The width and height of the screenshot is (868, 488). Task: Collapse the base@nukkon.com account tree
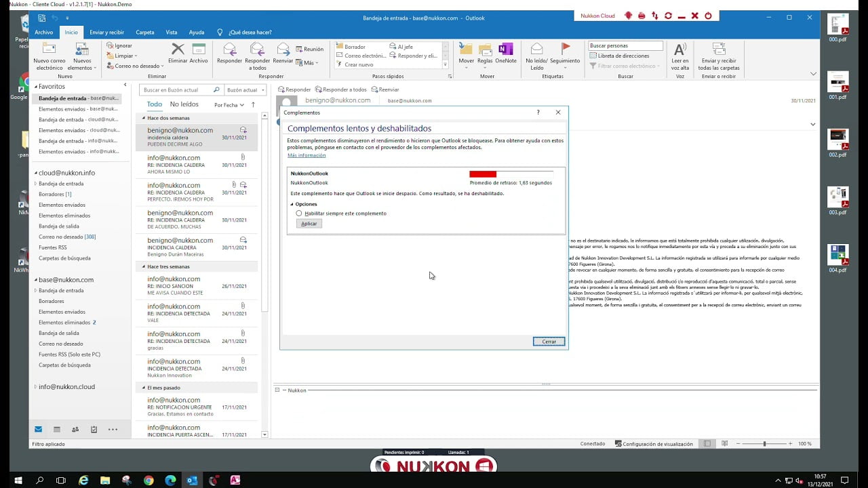pyautogui.click(x=36, y=280)
